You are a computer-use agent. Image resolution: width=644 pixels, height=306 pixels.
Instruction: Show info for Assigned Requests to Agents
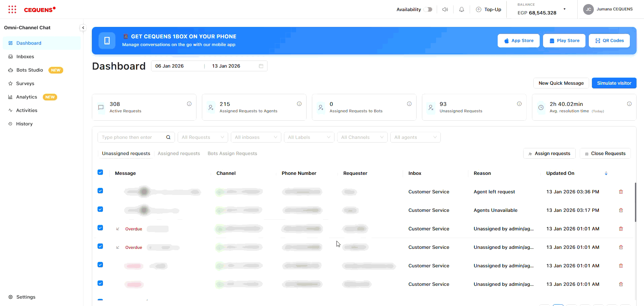[299, 104]
